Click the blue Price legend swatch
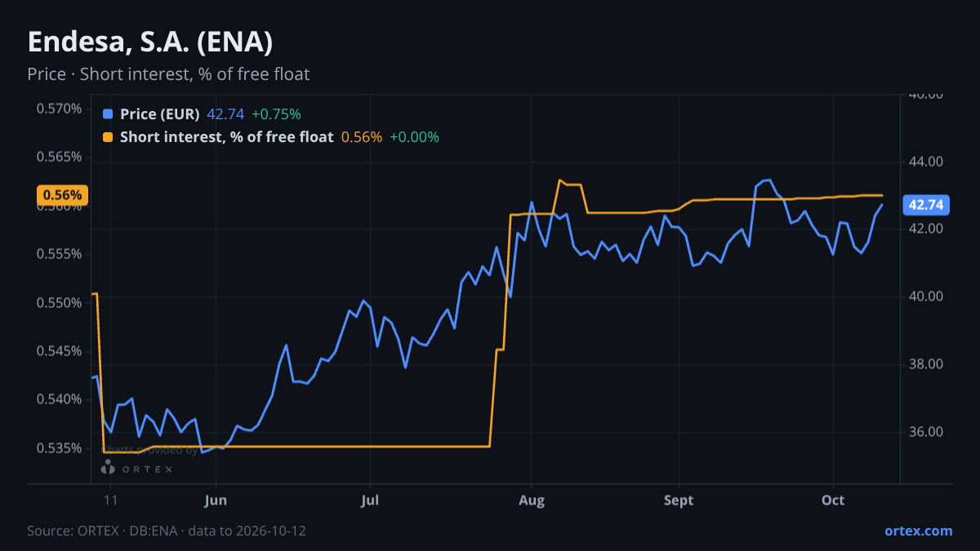Image resolution: width=980 pixels, height=551 pixels. 109,114
